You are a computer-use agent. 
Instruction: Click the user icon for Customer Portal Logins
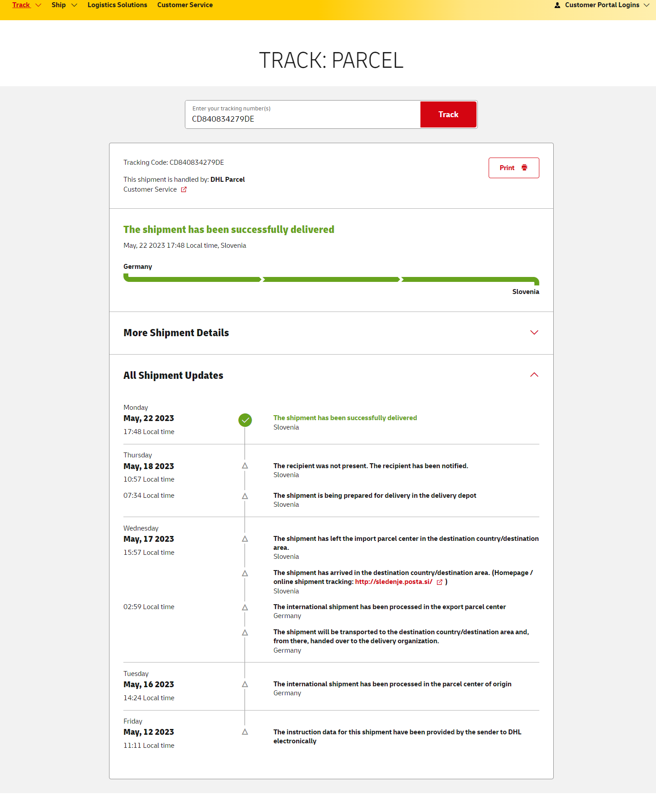[x=557, y=5]
